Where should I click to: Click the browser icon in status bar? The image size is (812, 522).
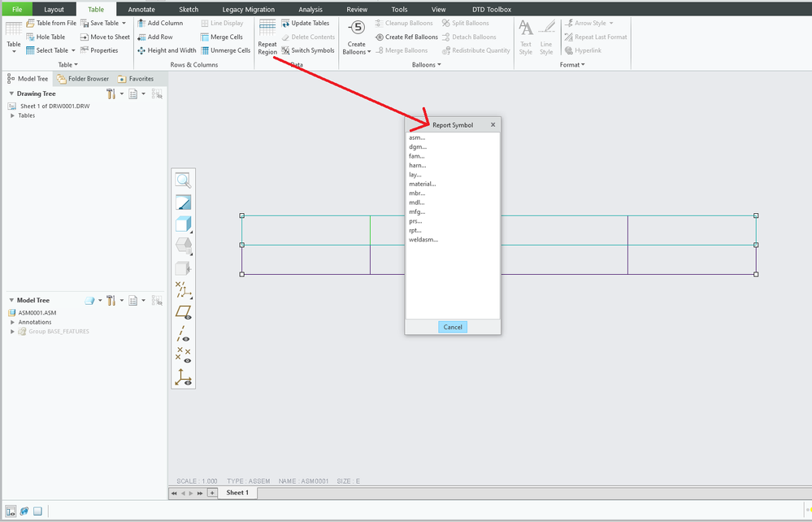pos(24,511)
